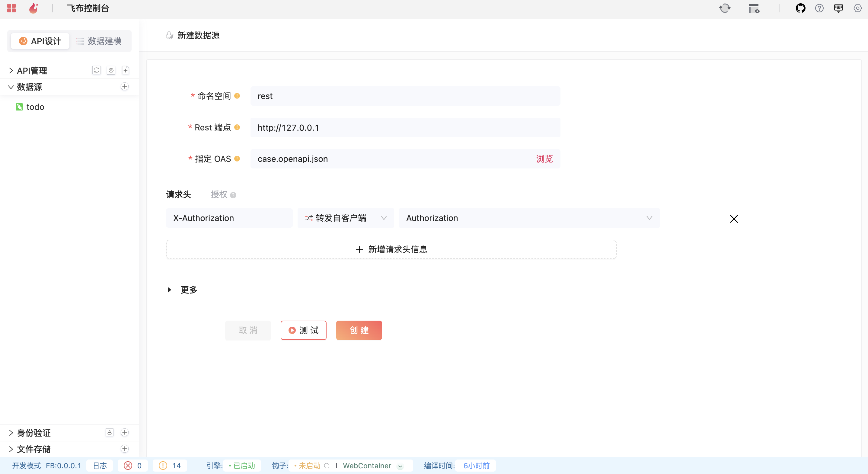
Task: Add 身份验证 provider with plus icon
Action: (x=124, y=433)
